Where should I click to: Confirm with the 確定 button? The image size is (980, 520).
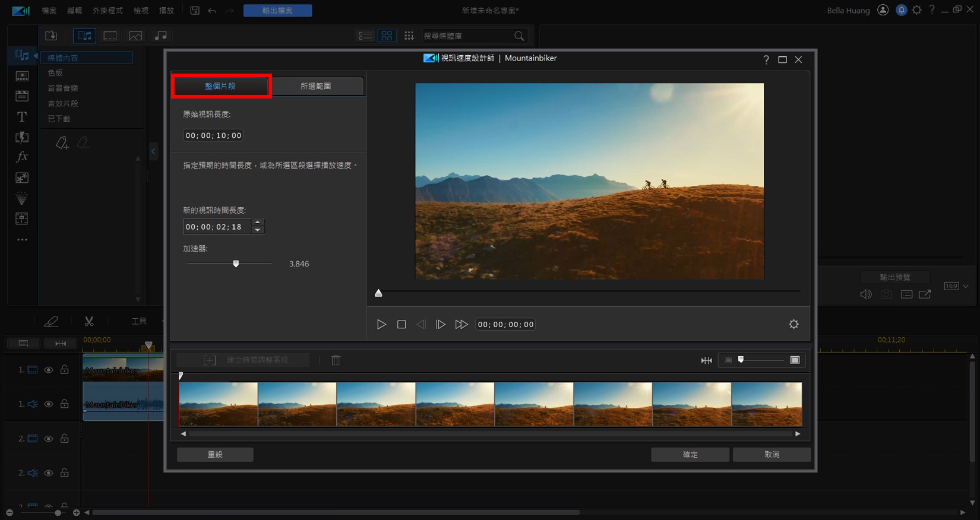tap(690, 455)
